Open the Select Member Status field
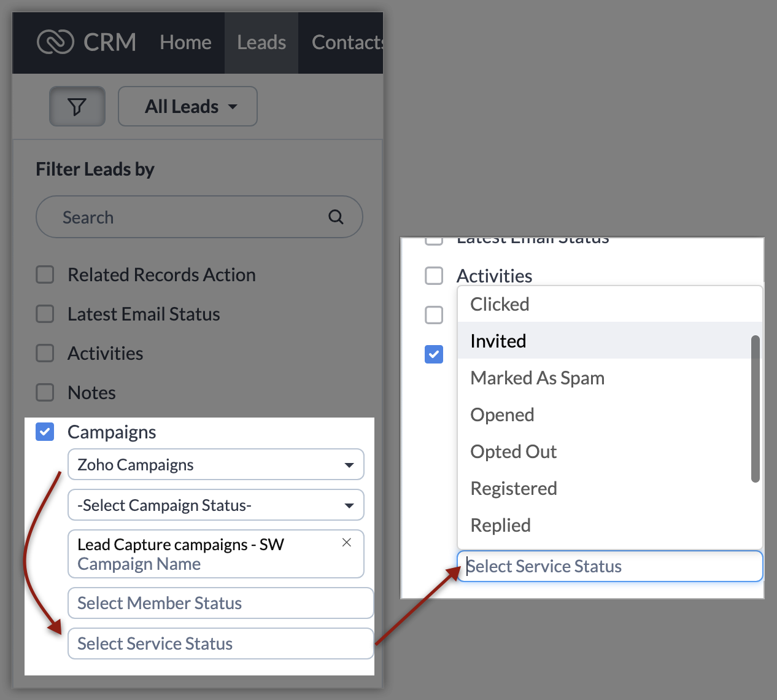777x700 pixels. 221,603
